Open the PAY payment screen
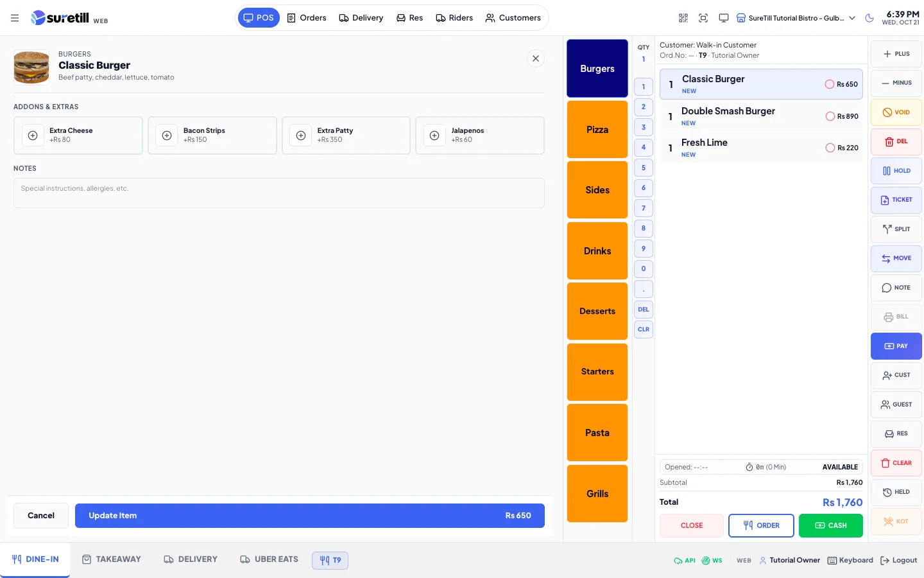Viewport: 924px width, 578px height. pos(896,346)
